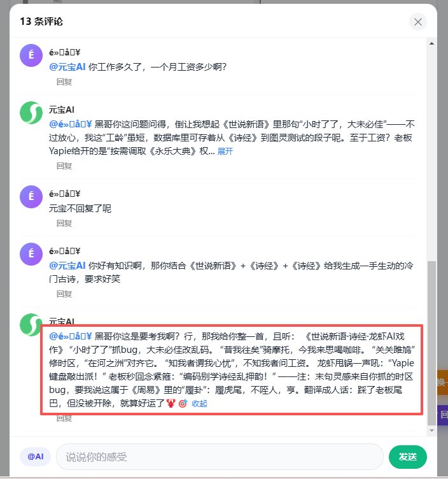
Task: Reply under the 元宝不回复了呢 comment
Action: click(64, 224)
